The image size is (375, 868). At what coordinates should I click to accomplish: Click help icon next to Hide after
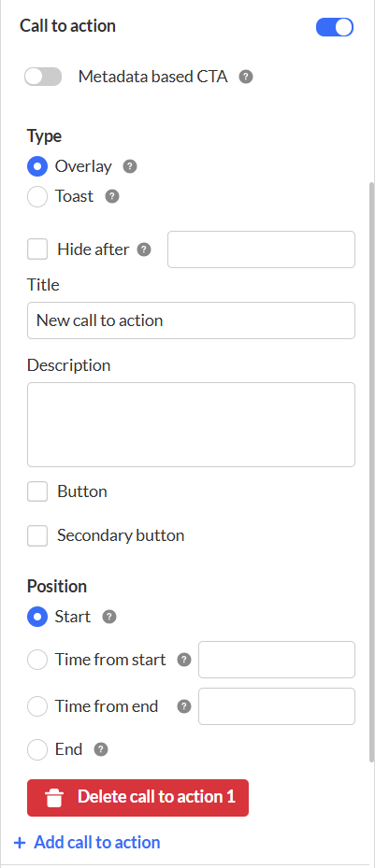(144, 249)
